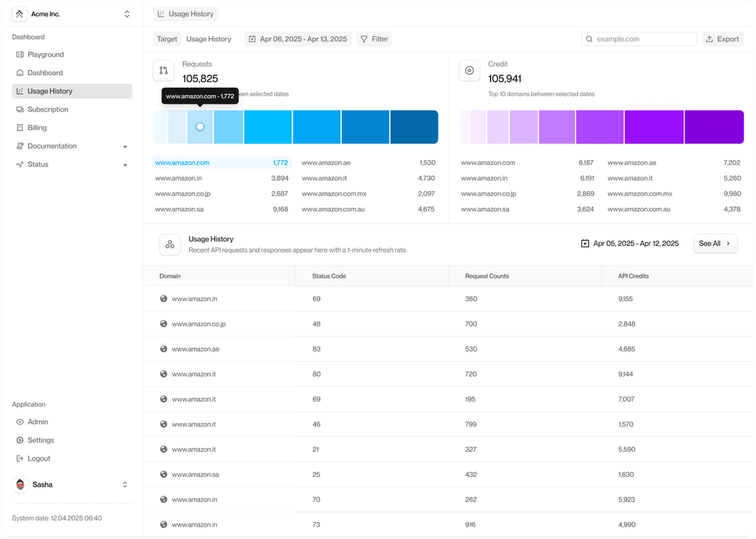Viewport: 756px width, 539px height.
Task: Click the Requests card icon
Action: pos(164,70)
